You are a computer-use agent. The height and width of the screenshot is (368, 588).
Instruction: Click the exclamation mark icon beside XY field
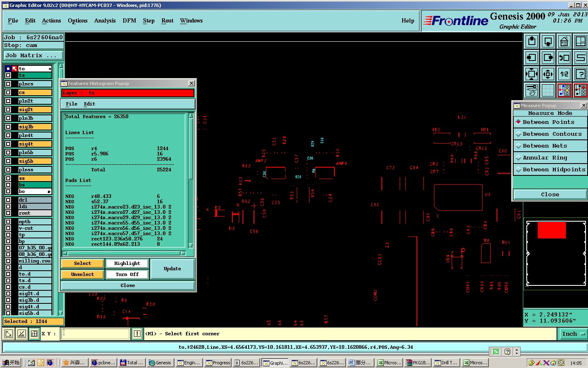pyautogui.click(x=137, y=334)
